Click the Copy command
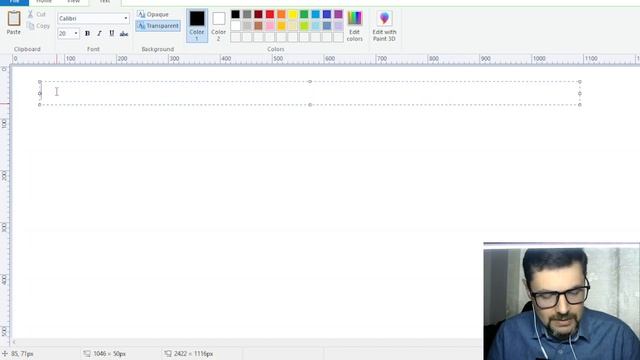Screen dimensions: 640x360 pos(38,26)
